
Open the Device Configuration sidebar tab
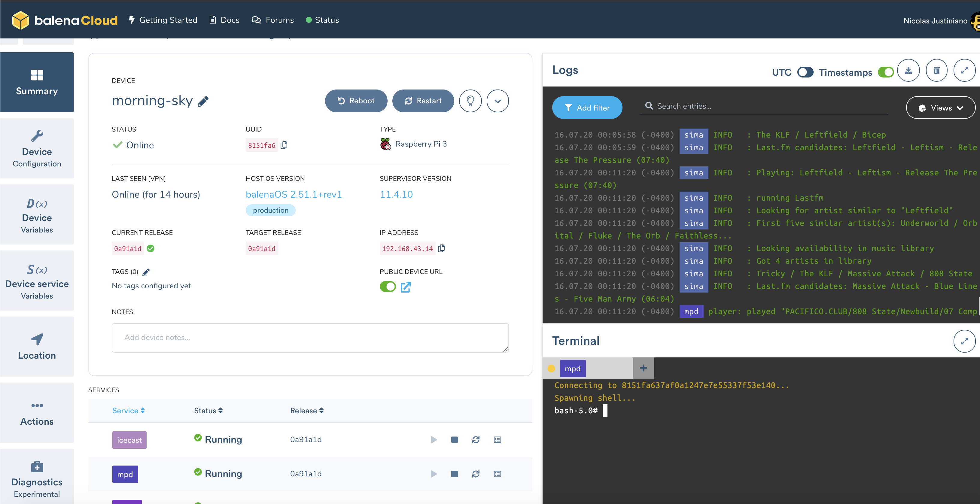pyautogui.click(x=37, y=148)
